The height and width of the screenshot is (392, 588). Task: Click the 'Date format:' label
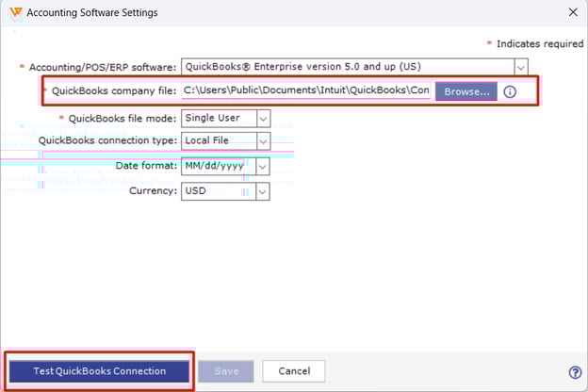click(x=146, y=166)
